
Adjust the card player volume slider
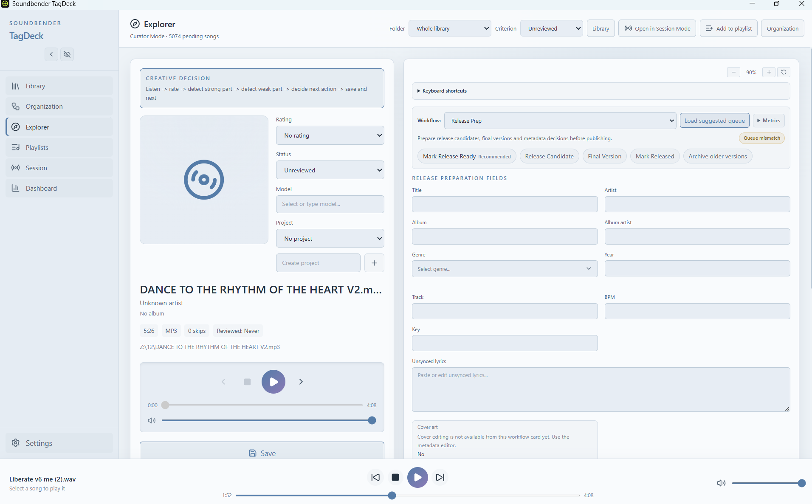[x=268, y=420]
